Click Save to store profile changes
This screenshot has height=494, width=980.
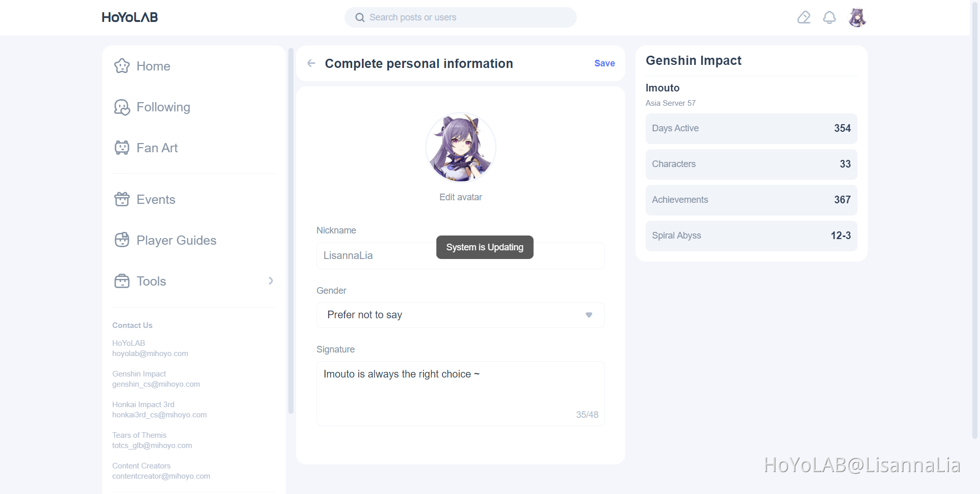point(604,63)
